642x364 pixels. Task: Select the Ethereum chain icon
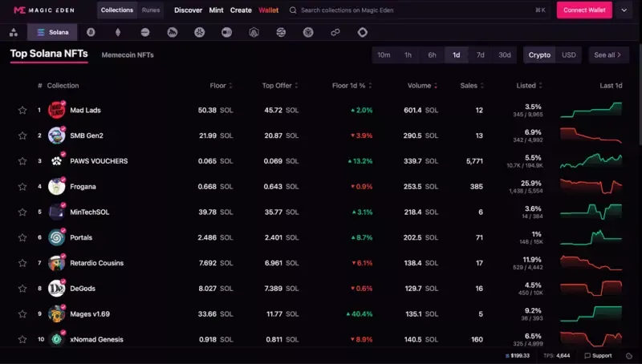(x=118, y=32)
